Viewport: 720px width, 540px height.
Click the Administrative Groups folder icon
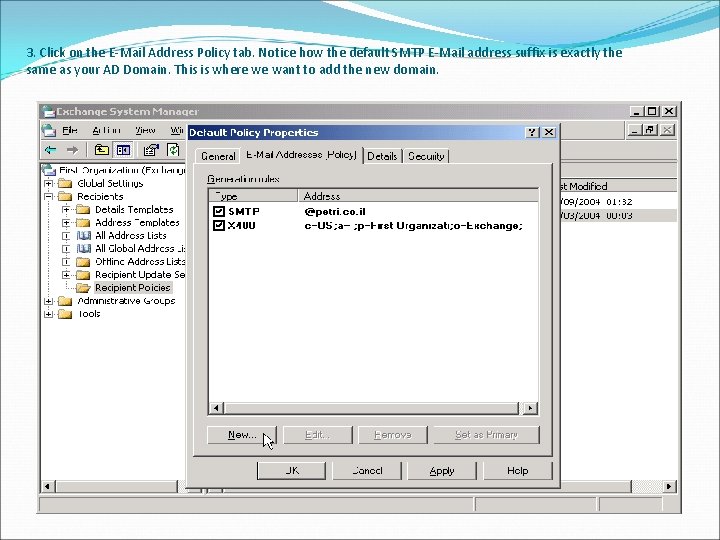65,301
